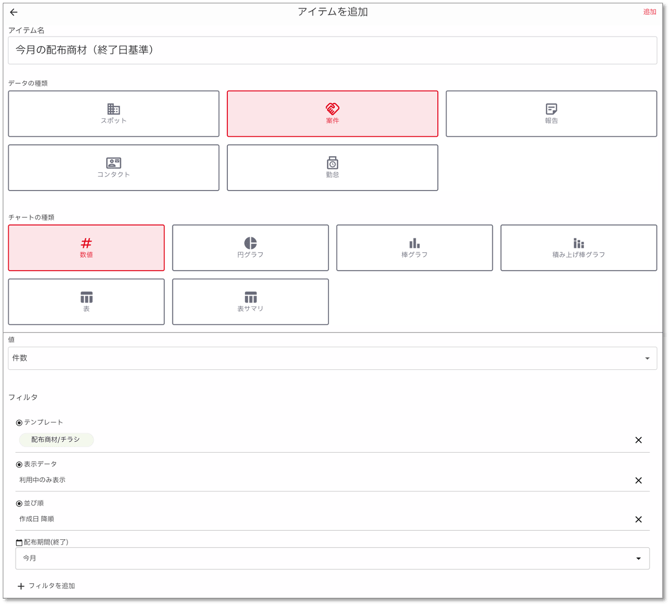Choose the 報告 data type tile
This screenshot has height=605, width=670.
click(551, 114)
